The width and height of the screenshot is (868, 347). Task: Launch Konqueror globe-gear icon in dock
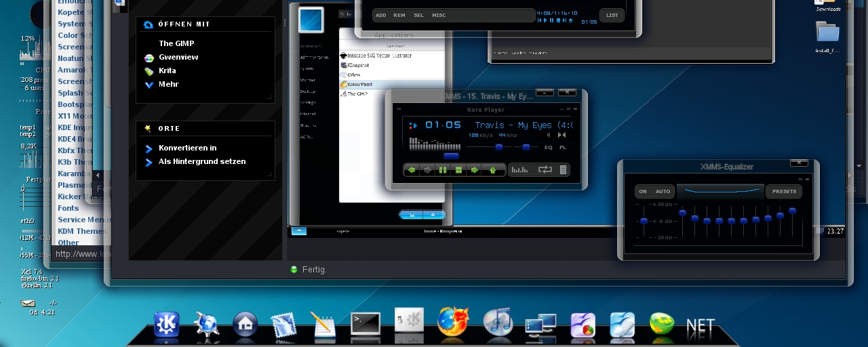coord(206,324)
